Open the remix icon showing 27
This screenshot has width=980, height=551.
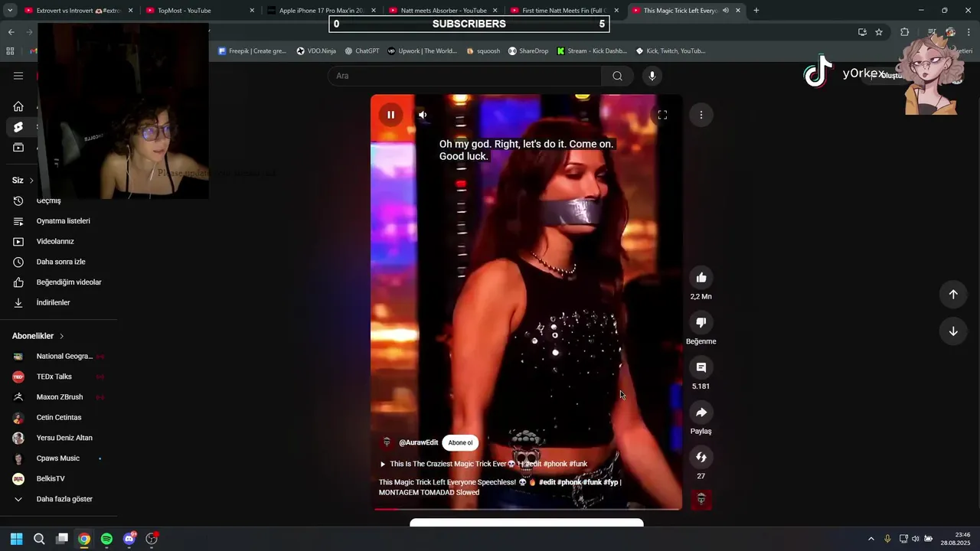click(x=701, y=457)
